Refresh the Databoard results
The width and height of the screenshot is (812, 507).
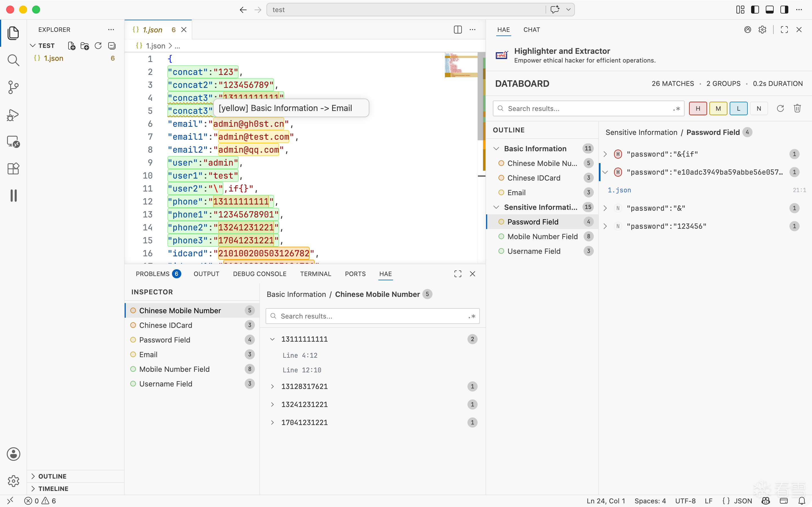pyautogui.click(x=780, y=108)
